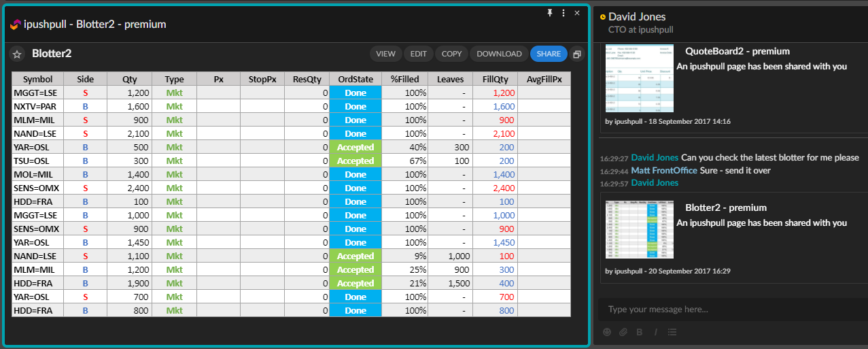Viewport: 868px width, 349px height.
Task: Click the Accepted state cell for NAND=LSE 1,100
Action: coord(355,256)
